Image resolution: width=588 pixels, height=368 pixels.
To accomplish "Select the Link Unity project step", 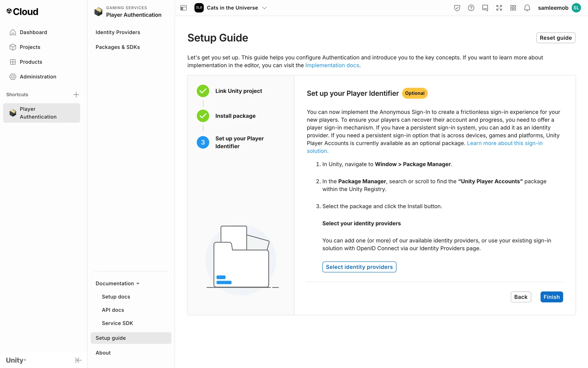I will (x=238, y=91).
